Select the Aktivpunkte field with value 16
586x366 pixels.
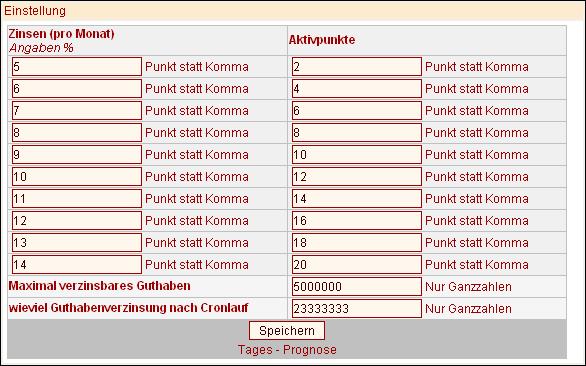pos(357,221)
